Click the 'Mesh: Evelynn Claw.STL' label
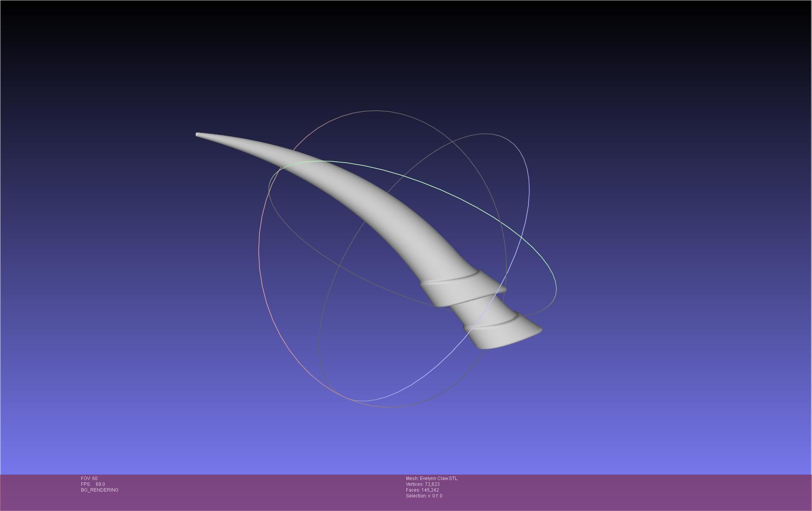812x511 pixels. pyautogui.click(x=432, y=478)
